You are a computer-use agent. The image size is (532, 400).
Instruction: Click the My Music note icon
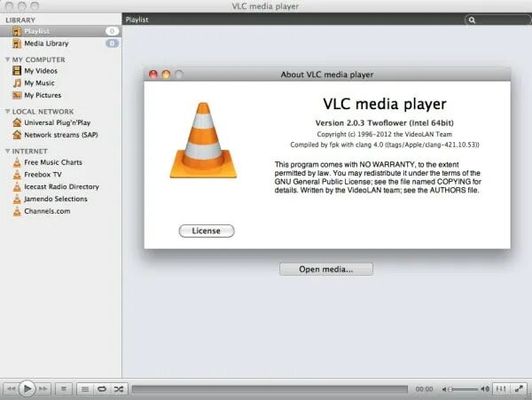(17, 82)
